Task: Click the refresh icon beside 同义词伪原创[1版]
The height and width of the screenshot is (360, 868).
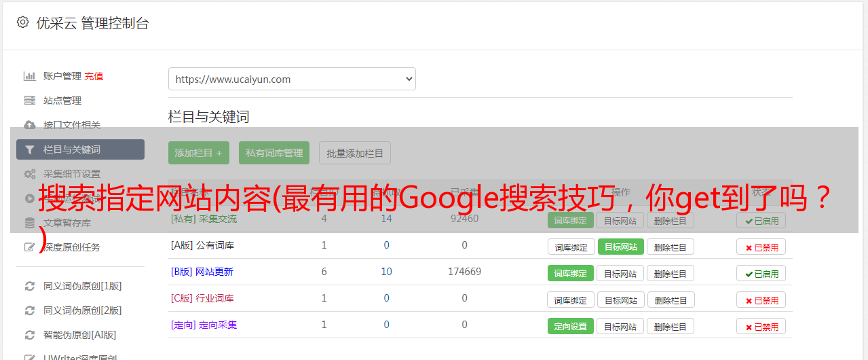Action: pos(30,286)
